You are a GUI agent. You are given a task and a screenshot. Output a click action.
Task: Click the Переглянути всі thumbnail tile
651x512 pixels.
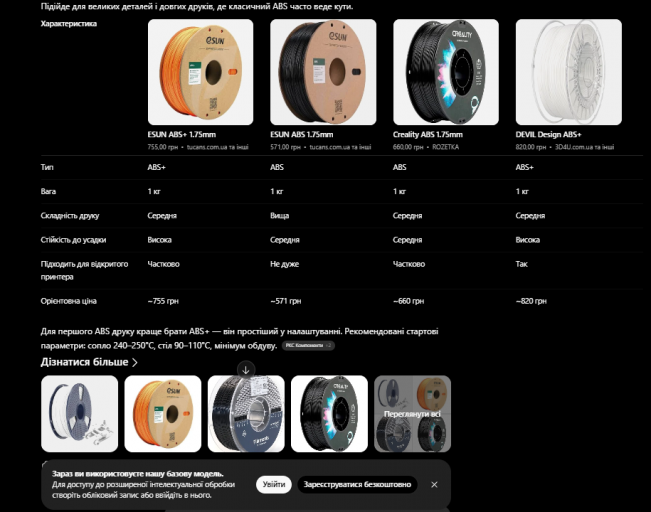click(x=412, y=414)
